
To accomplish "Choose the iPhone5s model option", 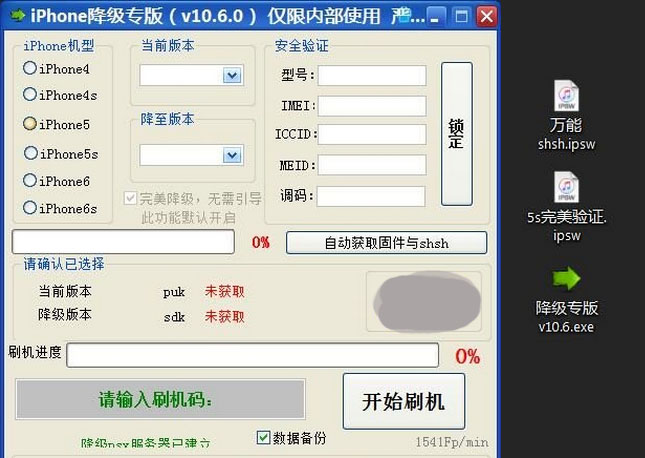I will 30,153.
